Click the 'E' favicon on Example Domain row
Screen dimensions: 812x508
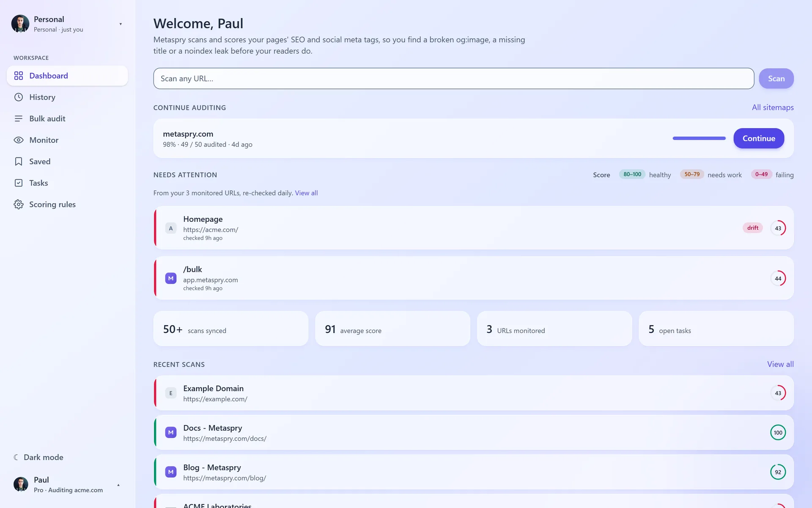171,393
